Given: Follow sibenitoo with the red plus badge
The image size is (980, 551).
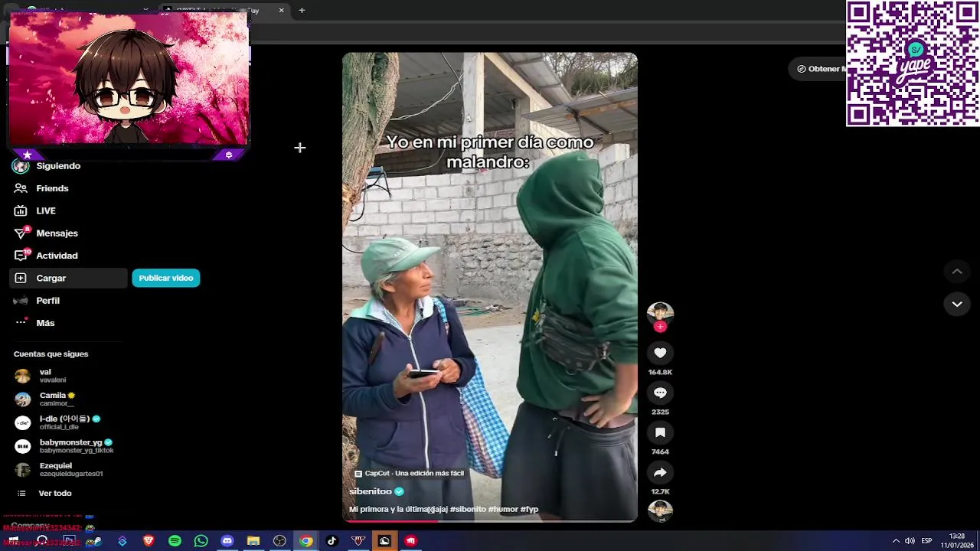Looking at the screenshot, I should coord(660,327).
